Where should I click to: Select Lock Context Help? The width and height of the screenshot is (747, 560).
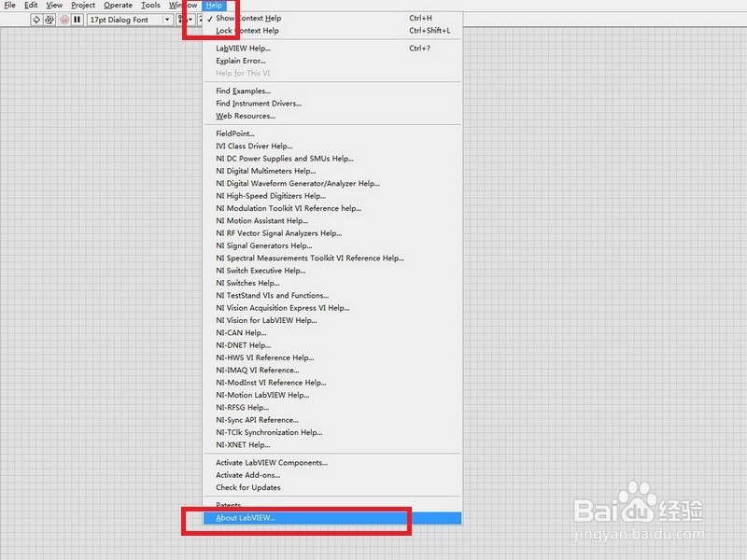[332, 31]
